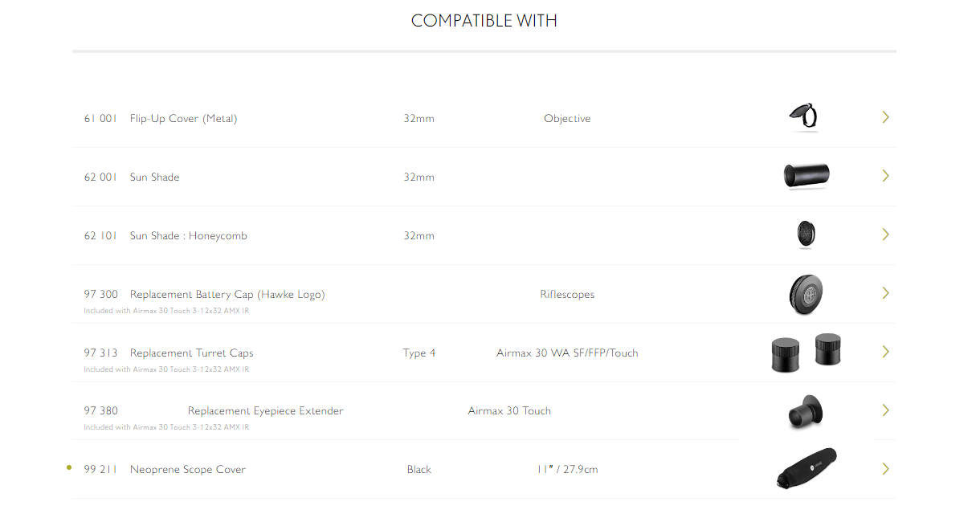Open the Neoprene Scope Cover image

pyautogui.click(x=806, y=469)
